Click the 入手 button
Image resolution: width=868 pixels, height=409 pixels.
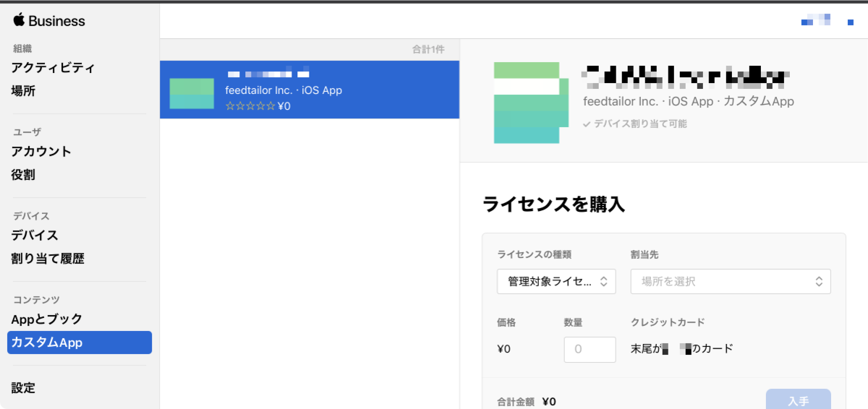click(x=799, y=400)
